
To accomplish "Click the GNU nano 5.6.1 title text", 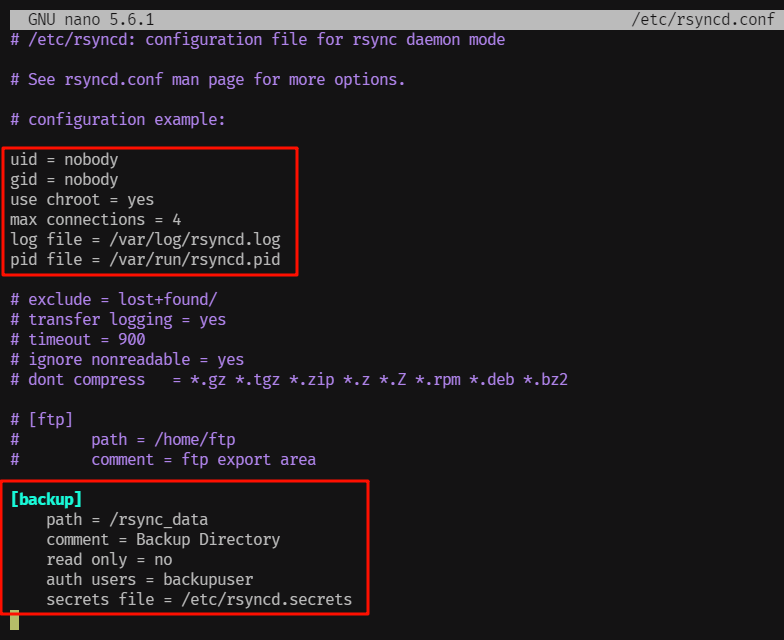I will pos(90,20).
